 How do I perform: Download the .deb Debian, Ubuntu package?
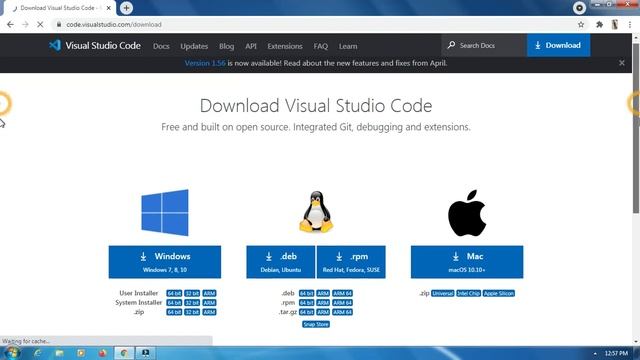(x=280, y=262)
